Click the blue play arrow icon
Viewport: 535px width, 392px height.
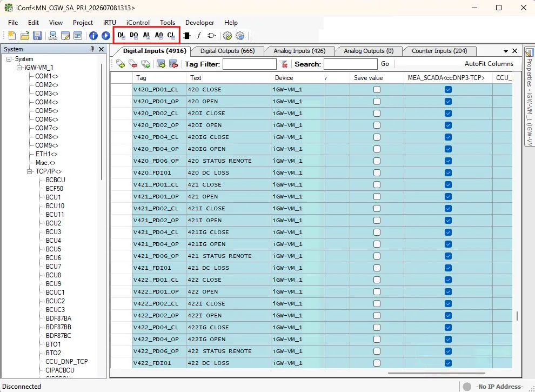click(106, 36)
